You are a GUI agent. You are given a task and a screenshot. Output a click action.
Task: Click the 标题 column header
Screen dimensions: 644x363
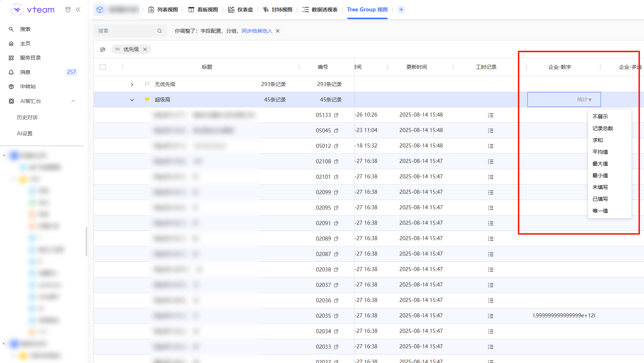[x=207, y=67]
